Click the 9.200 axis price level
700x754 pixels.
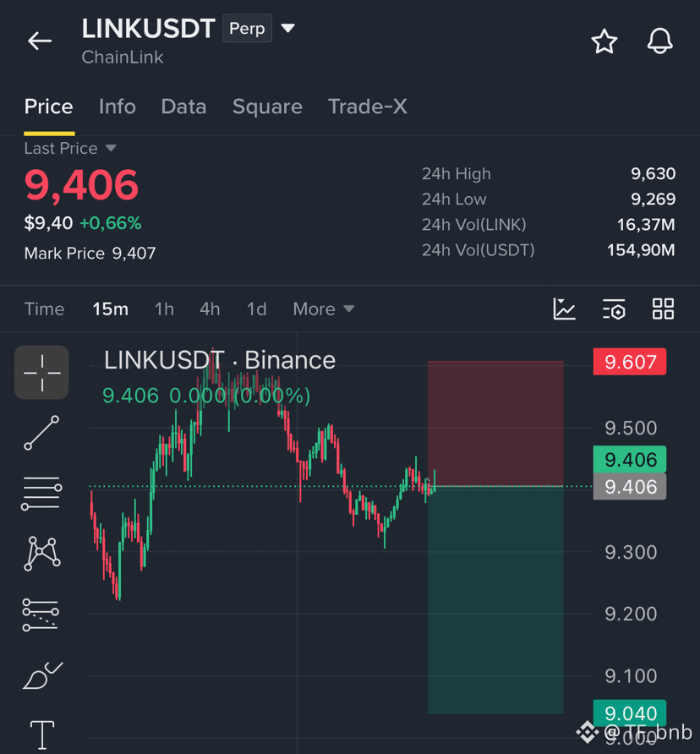(631, 614)
